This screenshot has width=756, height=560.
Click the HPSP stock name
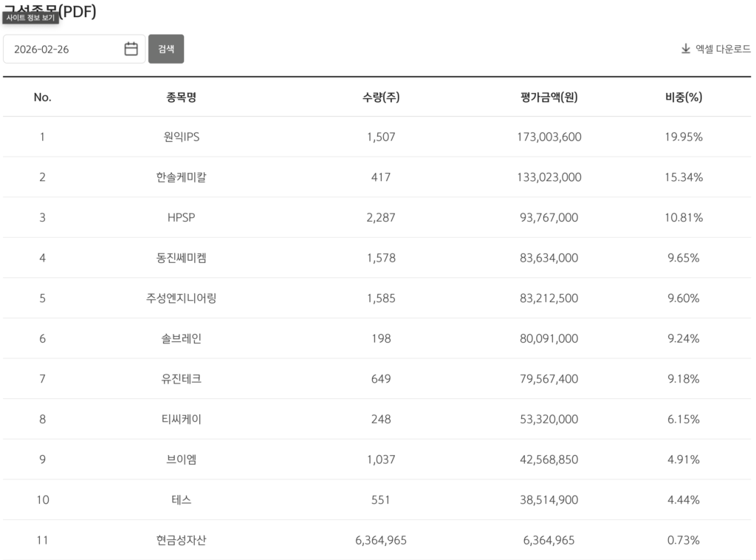tap(181, 218)
